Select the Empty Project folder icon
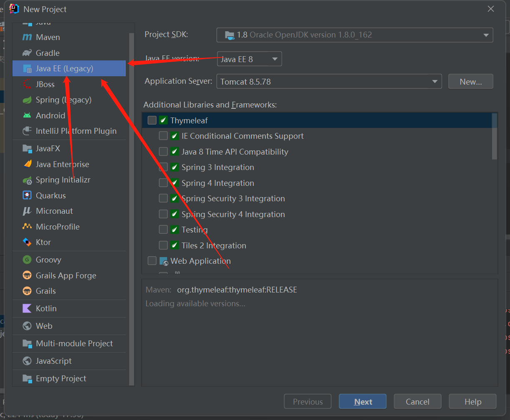The height and width of the screenshot is (420, 510). (27, 379)
